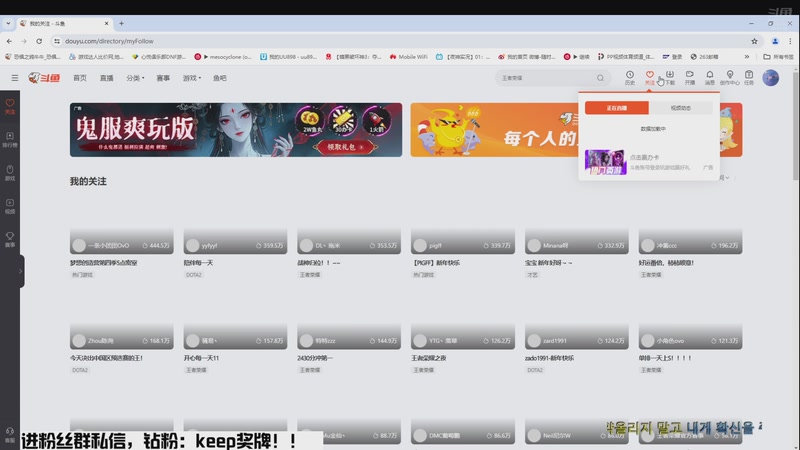This screenshot has height=450, width=800.
Task: Reload the page
Action: point(39,41)
